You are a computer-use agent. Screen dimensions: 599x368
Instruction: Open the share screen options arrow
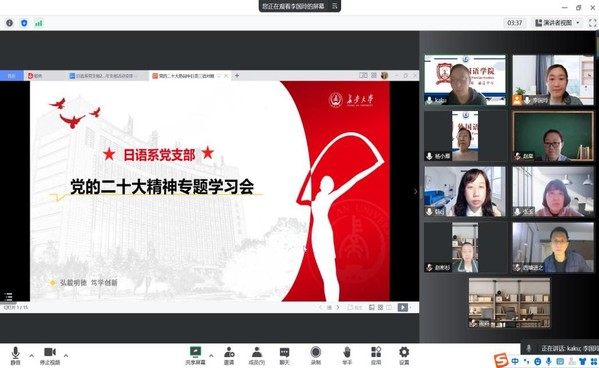coord(211,356)
